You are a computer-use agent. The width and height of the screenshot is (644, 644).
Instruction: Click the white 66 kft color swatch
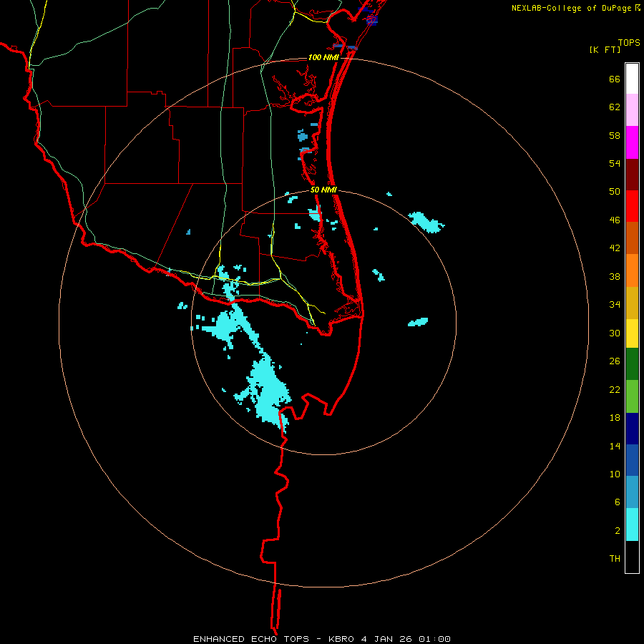632,79
